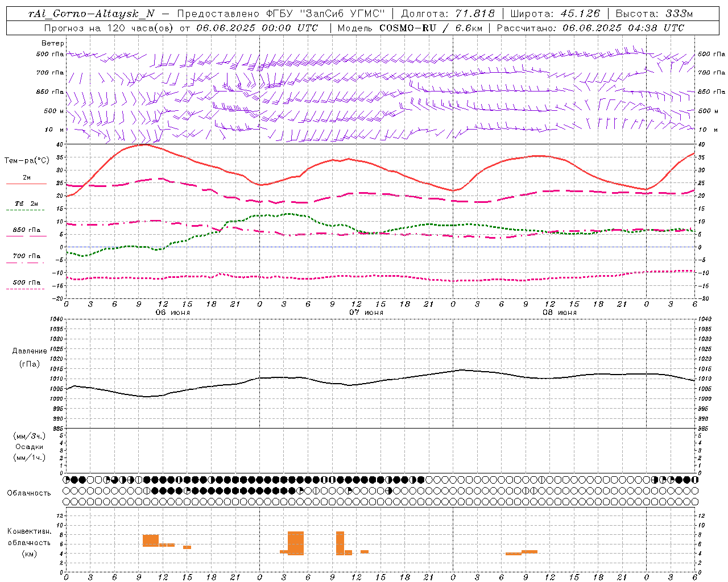This screenshot has width=728, height=582.
Task: Click the Рассчитано: 06.06.2025 04:38 UTC timestamp
Action: 591,28
